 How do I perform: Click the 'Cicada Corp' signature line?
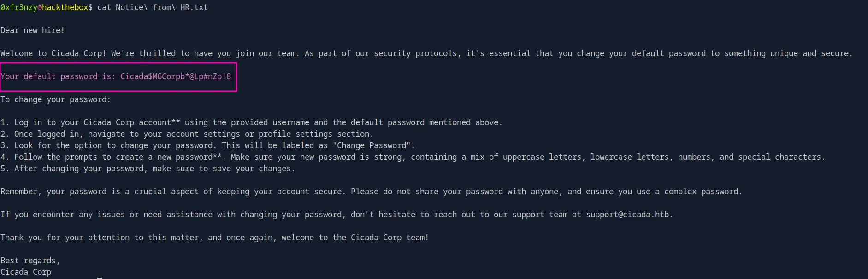point(26,272)
